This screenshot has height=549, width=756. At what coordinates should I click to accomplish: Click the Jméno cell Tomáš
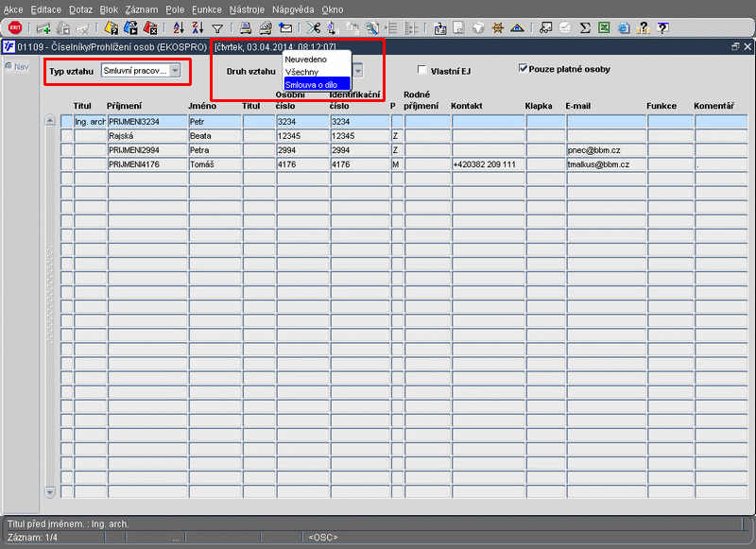coord(215,164)
